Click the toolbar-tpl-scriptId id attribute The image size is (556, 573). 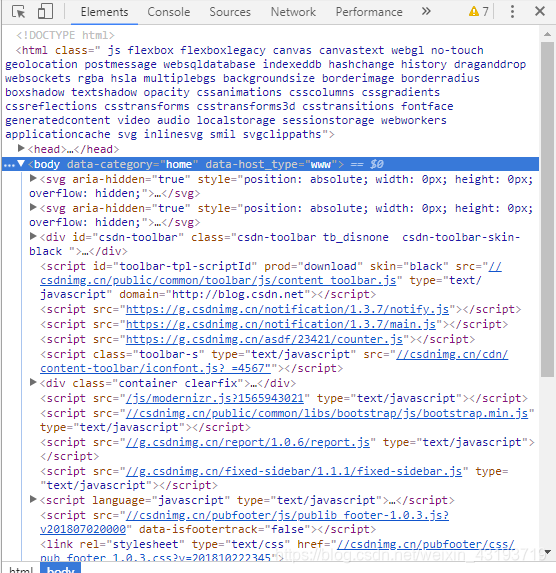(x=175, y=266)
